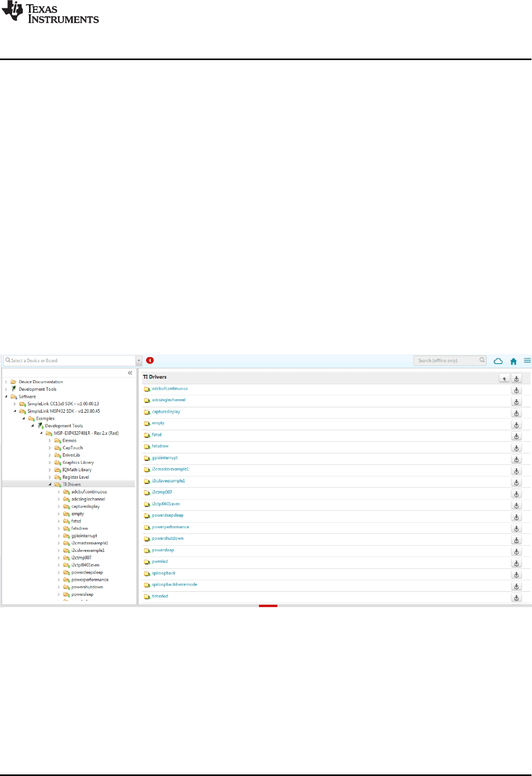The image size is (532, 776).
Task: Select IQMath Library in the tree
Action: pos(77,470)
